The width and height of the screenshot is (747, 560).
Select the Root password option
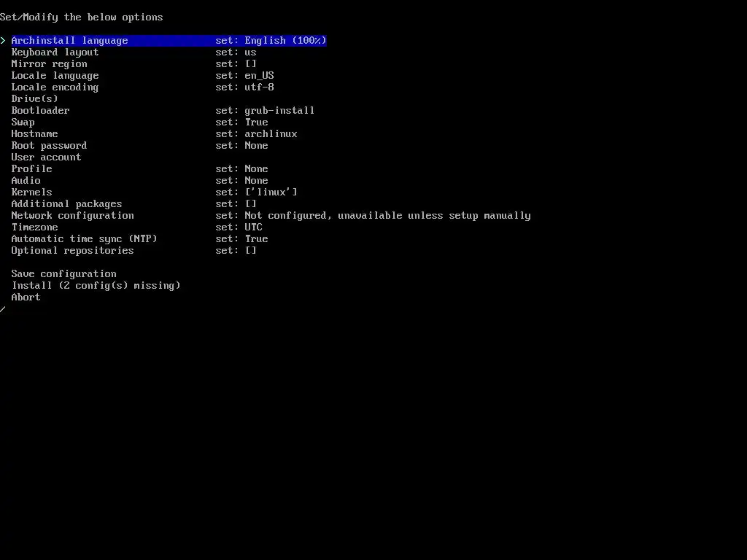[49, 146]
